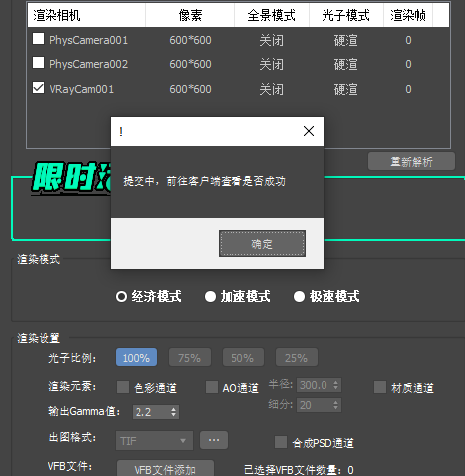
Task: Uncheck the VRayCam001 camera checkbox
Action: point(38,88)
